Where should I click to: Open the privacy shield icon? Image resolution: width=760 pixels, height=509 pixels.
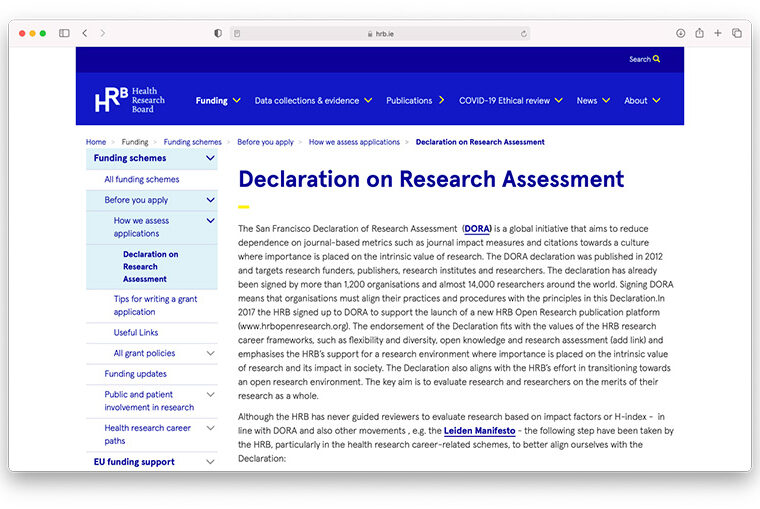click(x=218, y=33)
